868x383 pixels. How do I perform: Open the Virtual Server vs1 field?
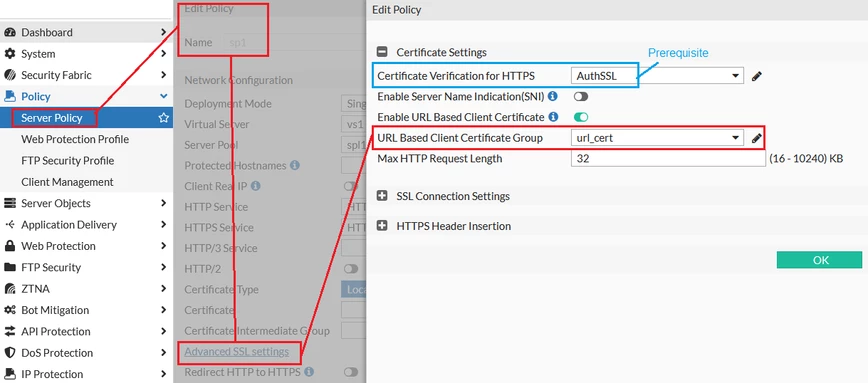tap(353, 125)
